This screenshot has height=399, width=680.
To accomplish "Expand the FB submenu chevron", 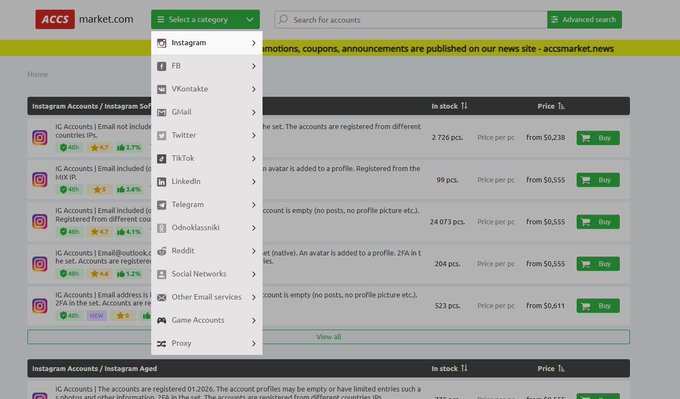I will (254, 66).
